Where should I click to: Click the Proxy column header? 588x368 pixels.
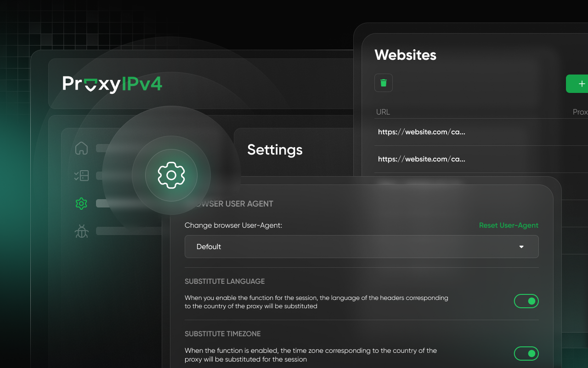pyautogui.click(x=580, y=112)
